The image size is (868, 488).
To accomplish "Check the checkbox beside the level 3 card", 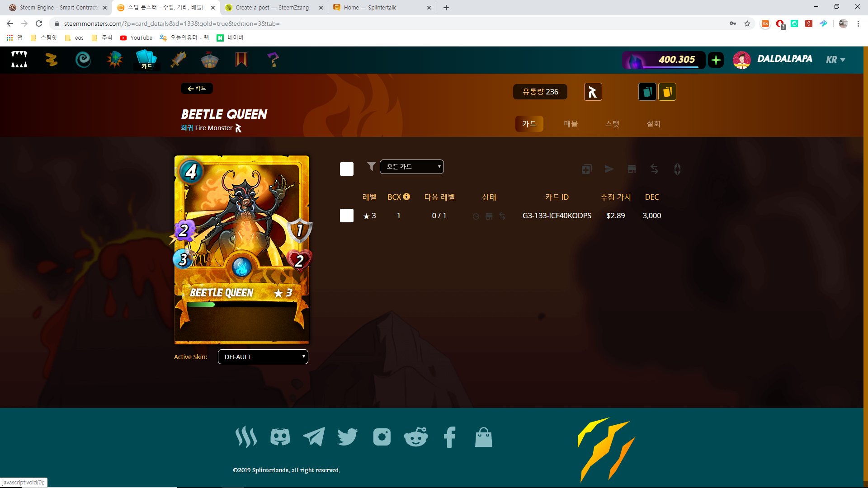I will tap(346, 216).
